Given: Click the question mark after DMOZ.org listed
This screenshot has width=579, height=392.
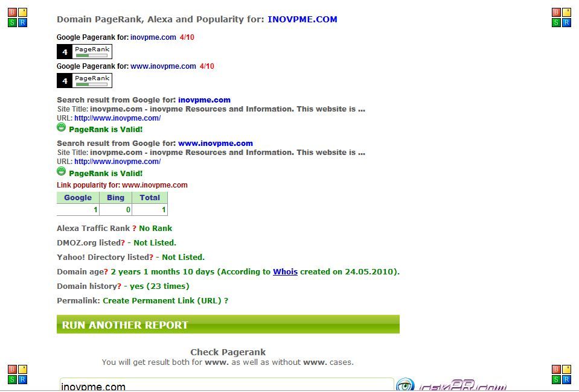Looking at the screenshot, I should 123,242.
